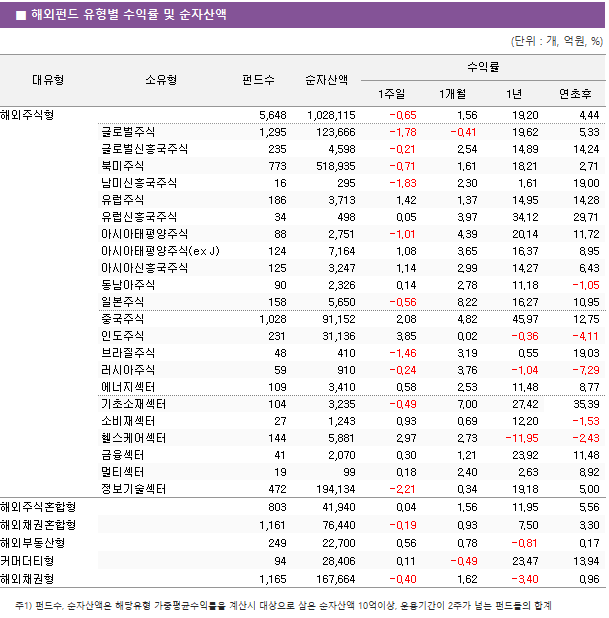
Task: Click the 해외펀드 유형별 수익률 및 순자산액 title
Action: tap(129, 15)
